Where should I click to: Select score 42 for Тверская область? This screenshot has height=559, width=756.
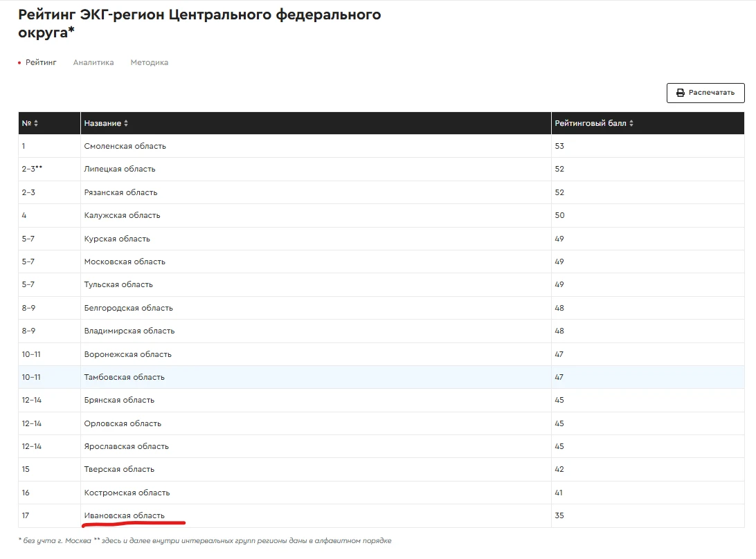[559, 469]
